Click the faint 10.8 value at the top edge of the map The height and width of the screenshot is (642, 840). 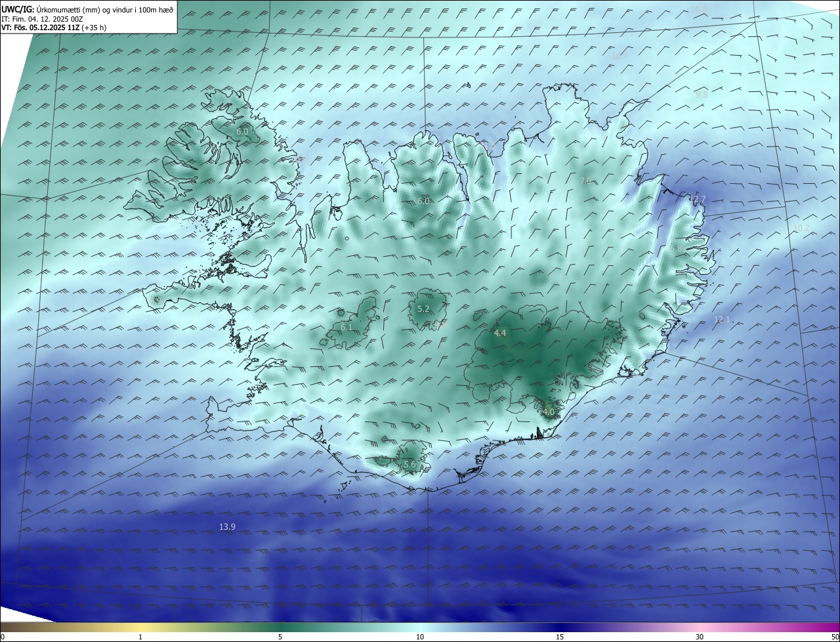click(698, 9)
